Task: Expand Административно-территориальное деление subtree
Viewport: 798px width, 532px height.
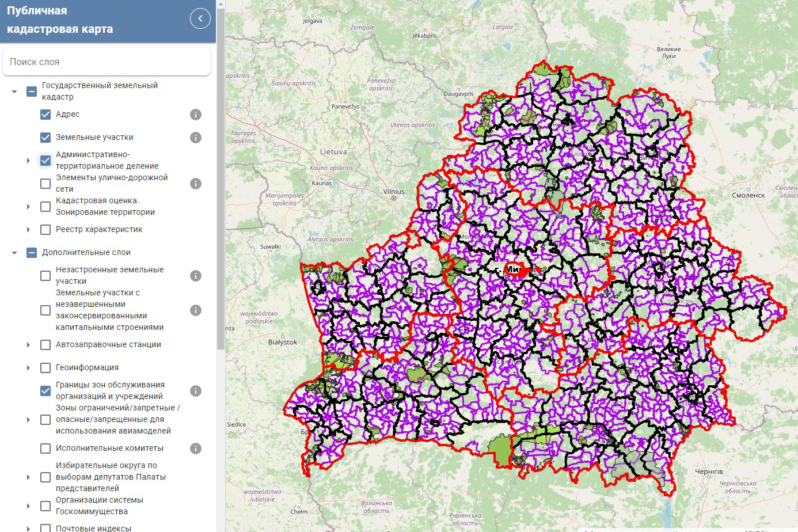Action: click(28, 161)
